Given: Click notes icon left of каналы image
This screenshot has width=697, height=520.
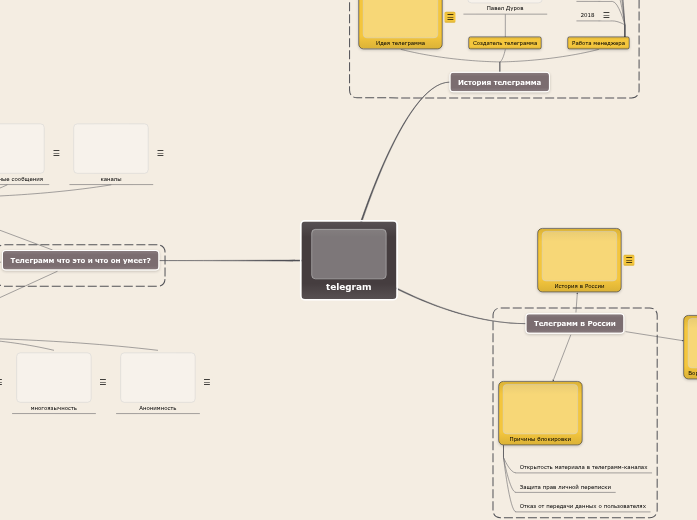Looking at the screenshot, I should click(x=56, y=153).
